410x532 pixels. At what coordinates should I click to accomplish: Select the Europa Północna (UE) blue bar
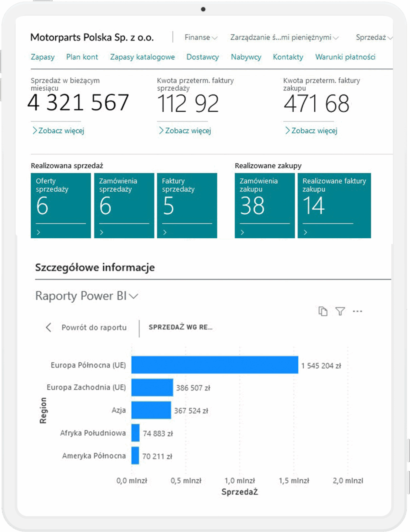(215, 365)
